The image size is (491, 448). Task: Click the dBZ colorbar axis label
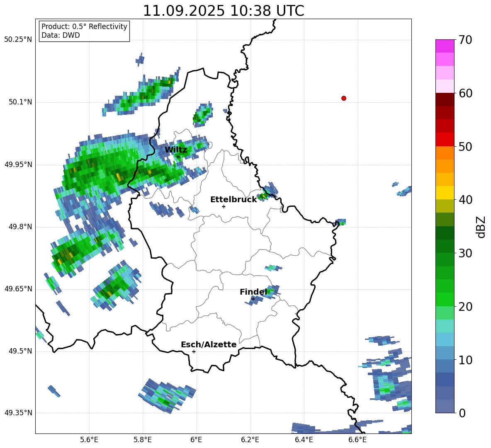(481, 227)
